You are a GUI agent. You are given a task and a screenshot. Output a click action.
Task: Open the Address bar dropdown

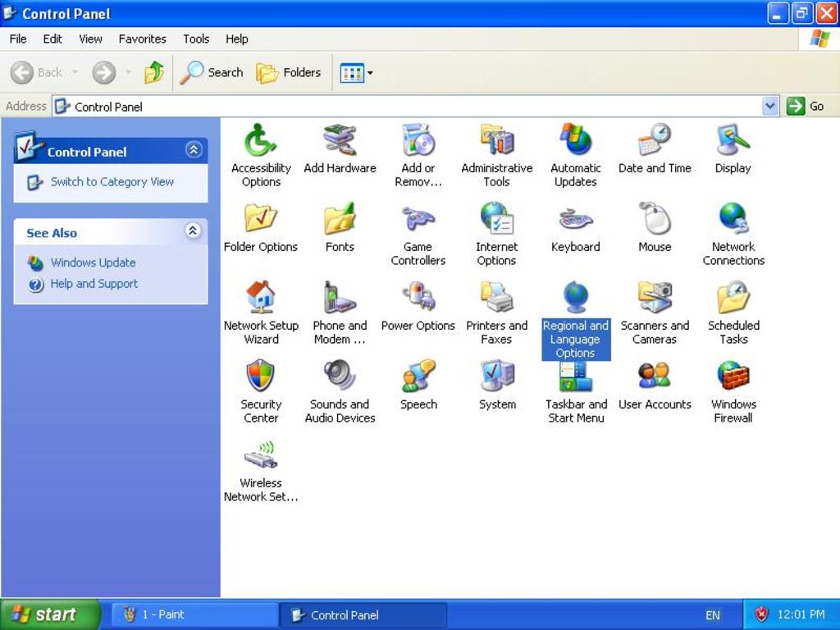click(769, 106)
